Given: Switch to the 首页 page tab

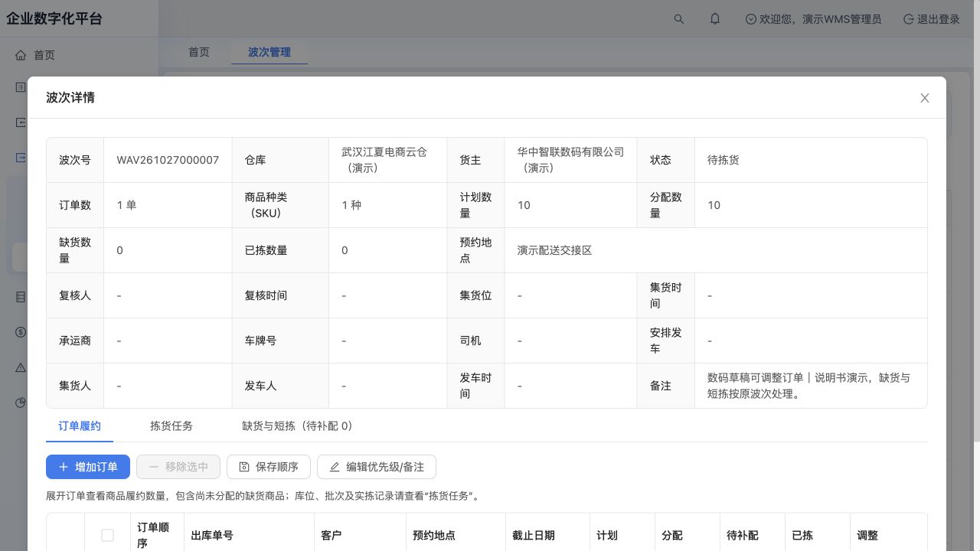Looking at the screenshot, I should 199,52.
